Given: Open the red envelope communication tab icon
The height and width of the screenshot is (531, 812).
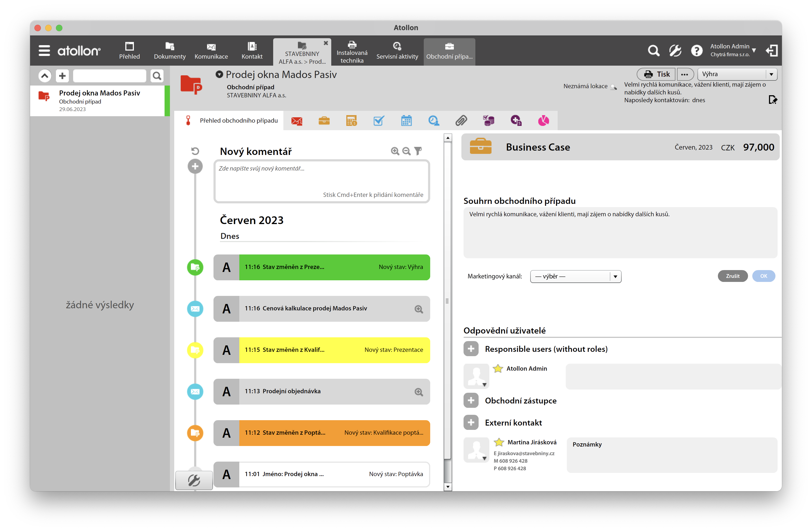Looking at the screenshot, I should point(297,121).
